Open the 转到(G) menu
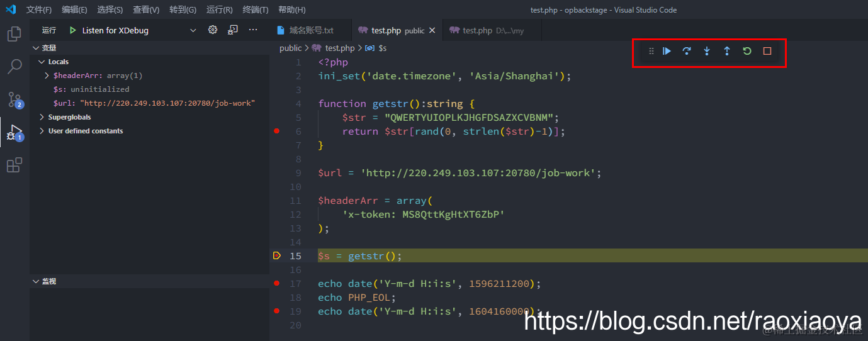 (183, 10)
